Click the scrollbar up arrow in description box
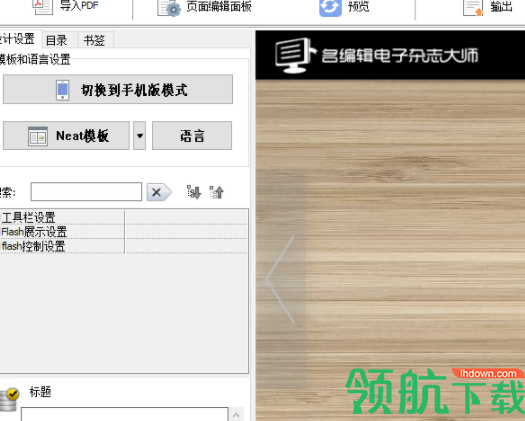 tap(236, 415)
